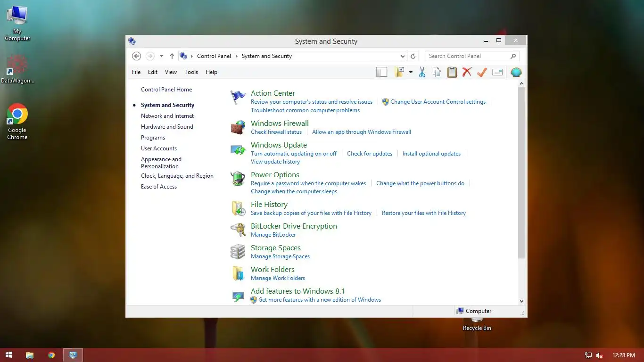The width and height of the screenshot is (644, 362).
Task: Open File Explorer from the taskbar
Action: point(30,355)
